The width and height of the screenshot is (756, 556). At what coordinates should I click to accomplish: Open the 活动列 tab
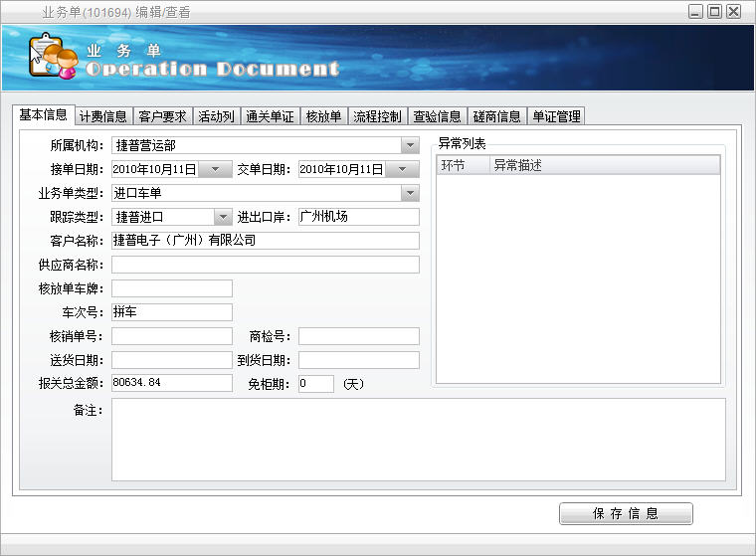[x=216, y=116]
